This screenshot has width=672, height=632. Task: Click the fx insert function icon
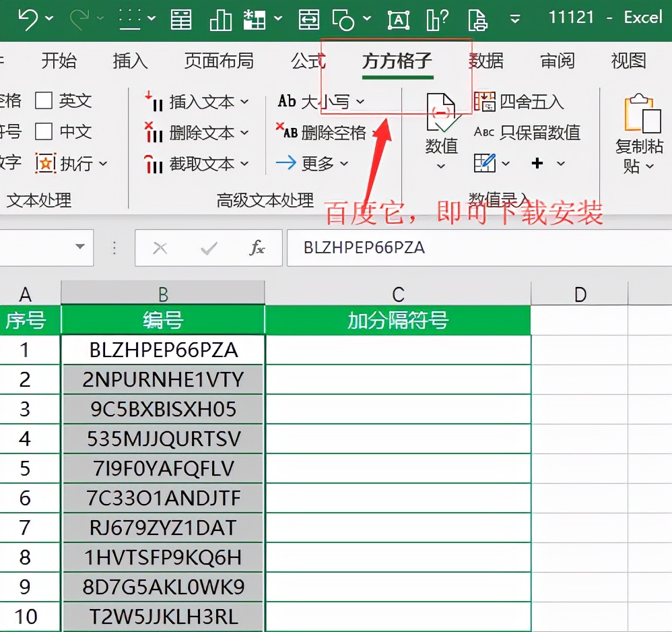click(257, 247)
